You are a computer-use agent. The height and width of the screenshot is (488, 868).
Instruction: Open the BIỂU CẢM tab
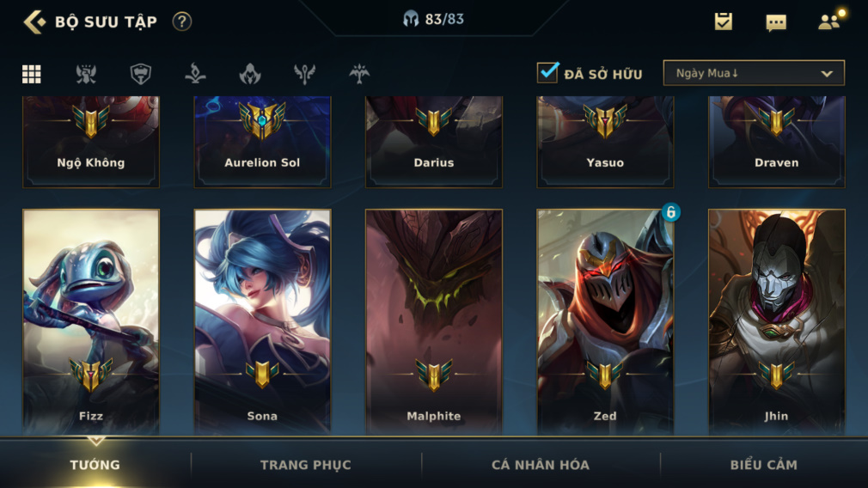click(763, 465)
